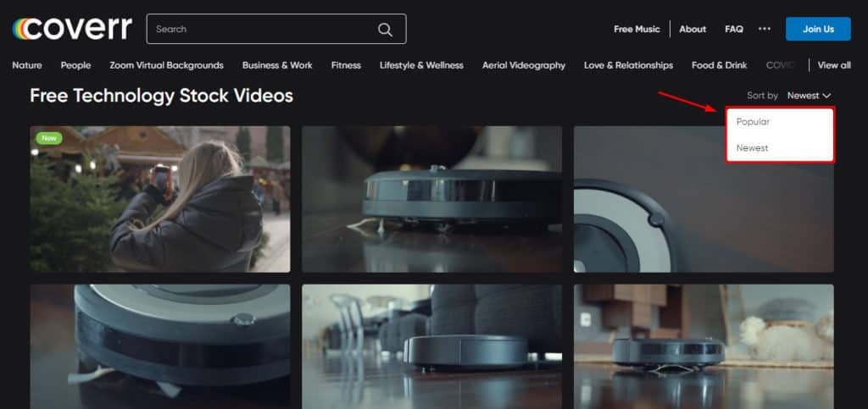Choose Newest from the sort menu
Screen dimensions: 868x409
(753, 147)
